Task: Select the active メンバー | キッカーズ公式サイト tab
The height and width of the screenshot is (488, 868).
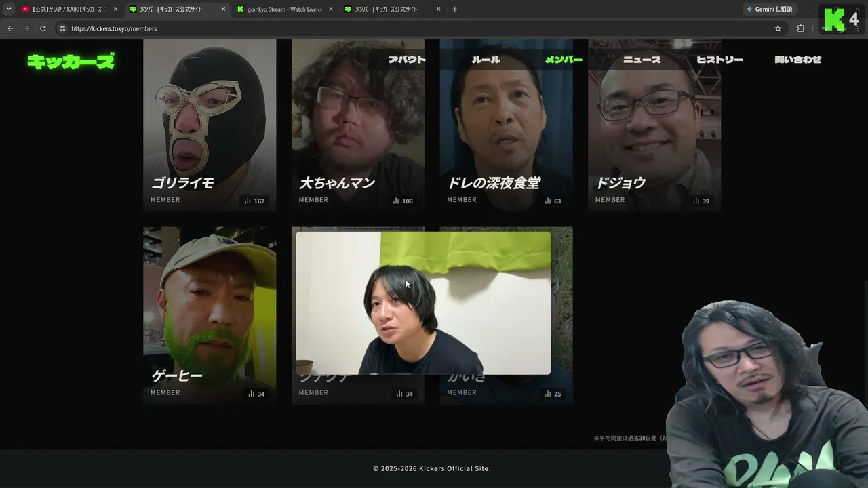Action: pos(176,9)
